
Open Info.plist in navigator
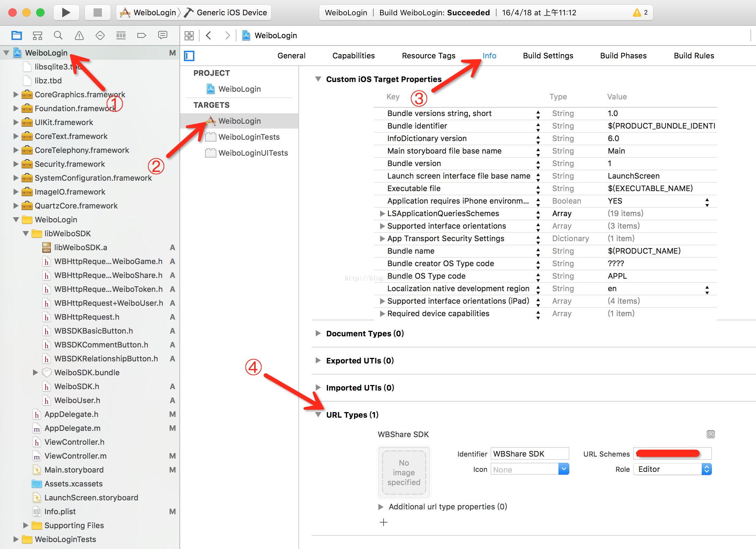click(60, 511)
